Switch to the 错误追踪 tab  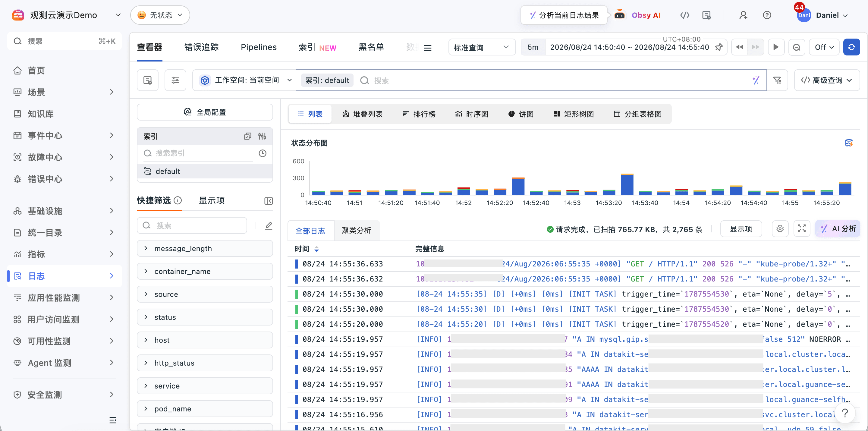point(202,47)
